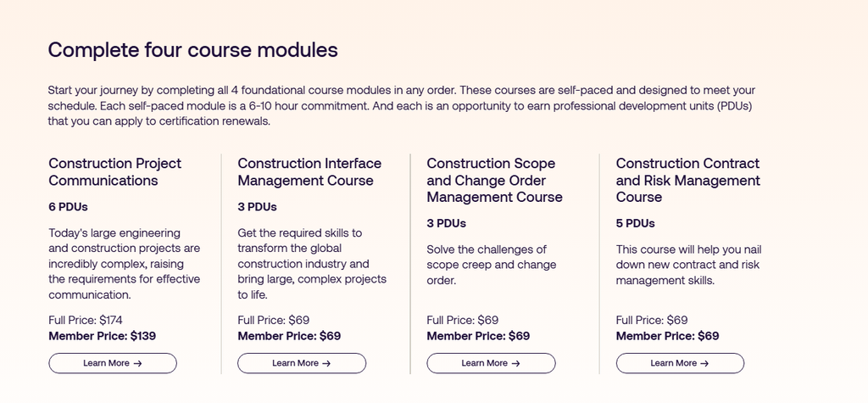Click the Full Price: $174 text

click(85, 320)
